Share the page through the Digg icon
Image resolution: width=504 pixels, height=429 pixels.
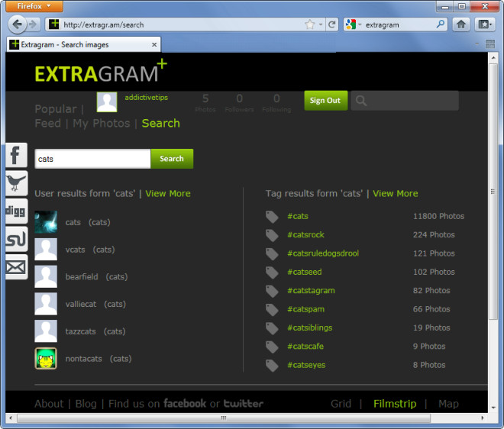pos(16,211)
